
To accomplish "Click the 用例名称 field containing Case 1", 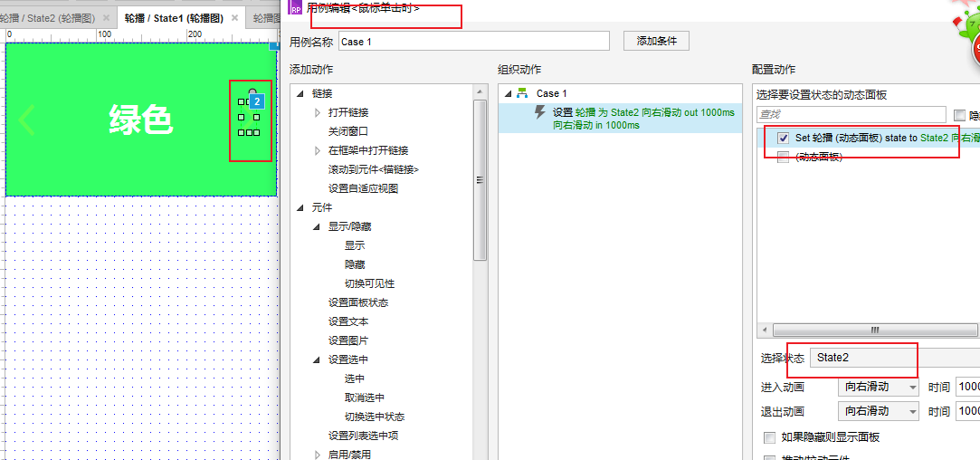I will pos(474,42).
